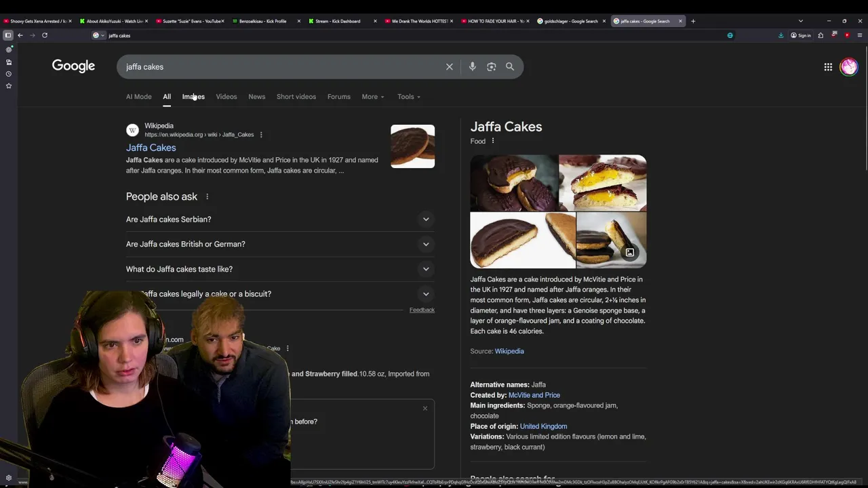
Task: Open more options for Wikipedia result
Action: pos(261,135)
